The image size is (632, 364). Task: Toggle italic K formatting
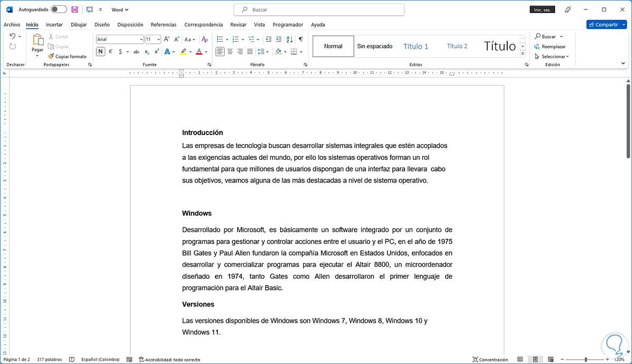click(111, 52)
